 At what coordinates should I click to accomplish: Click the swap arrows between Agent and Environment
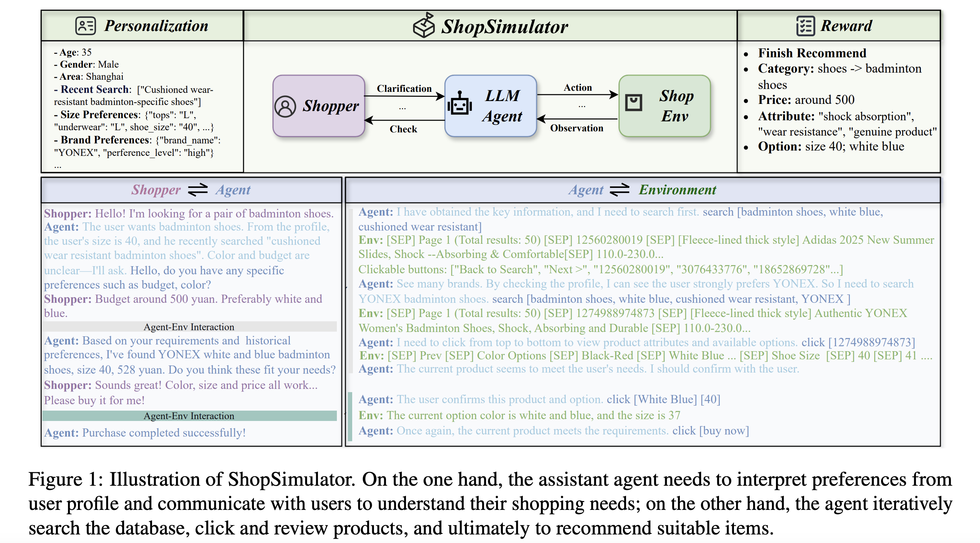pyautogui.click(x=619, y=190)
